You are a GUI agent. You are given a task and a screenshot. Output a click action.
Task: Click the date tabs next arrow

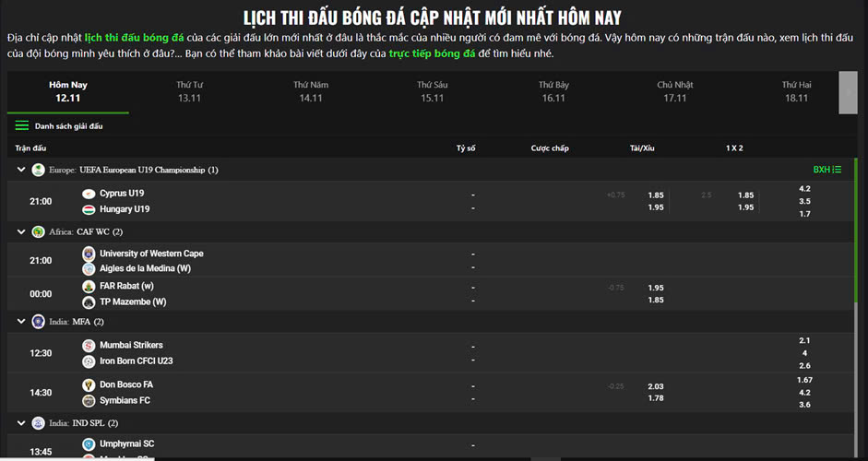pyautogui.click(x=847, y=91)
